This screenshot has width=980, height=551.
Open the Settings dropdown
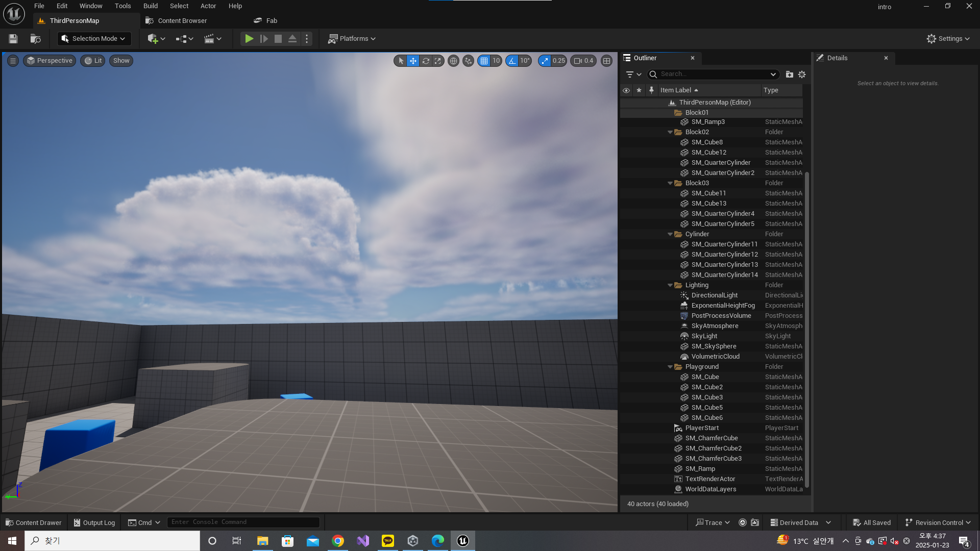tap(948, 39)
